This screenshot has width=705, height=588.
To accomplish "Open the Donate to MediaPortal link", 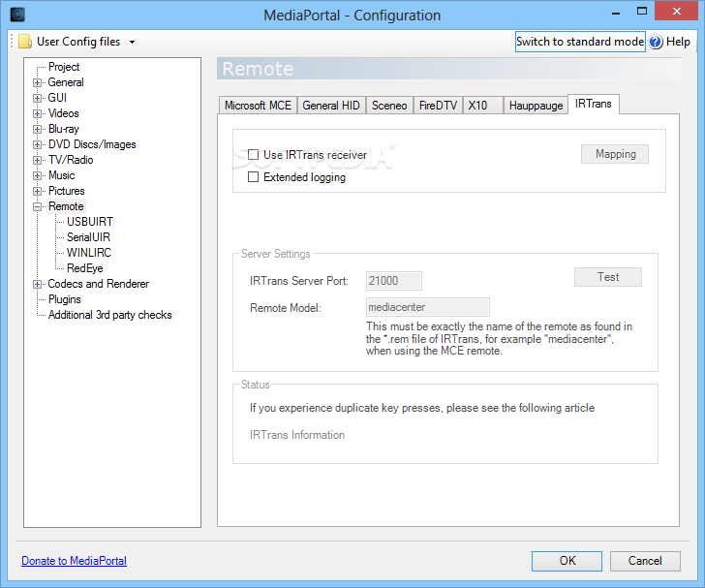I will pyautogui.click(x=75, y=561).
